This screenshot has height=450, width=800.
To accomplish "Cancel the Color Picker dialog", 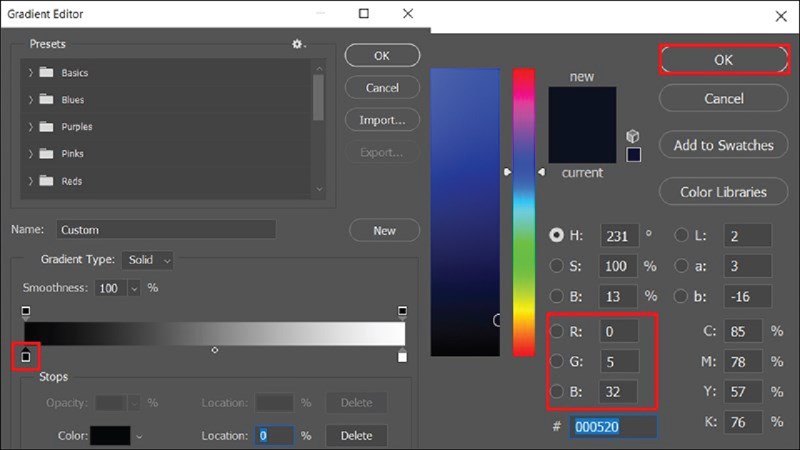I will point(723,98).
